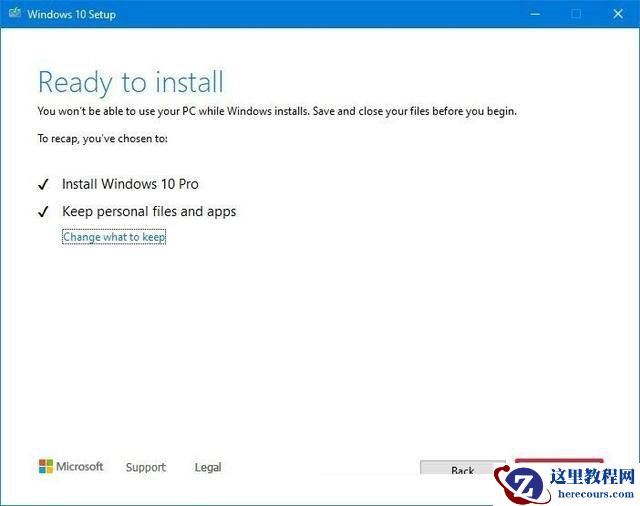Close the Windows 10 Setup window

coord(618,14)
